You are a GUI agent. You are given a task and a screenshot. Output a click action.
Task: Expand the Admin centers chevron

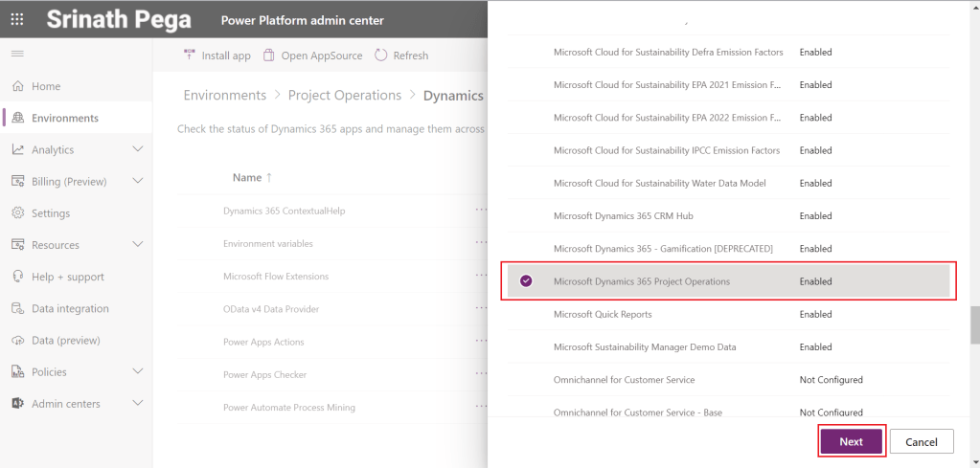click(x=137, y=404)
